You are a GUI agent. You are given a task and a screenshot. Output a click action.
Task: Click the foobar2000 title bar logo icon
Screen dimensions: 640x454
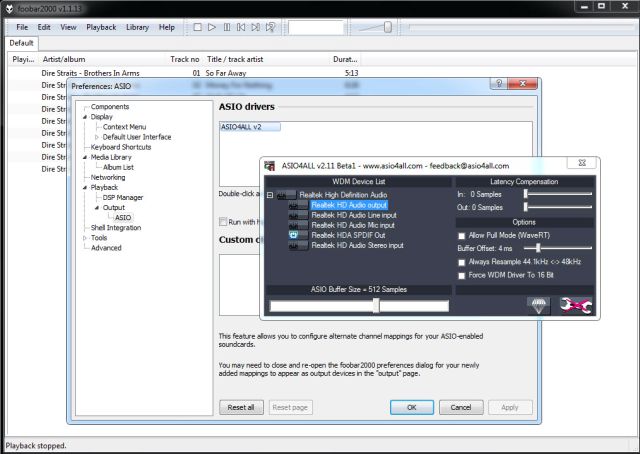[x=9, y=8]
